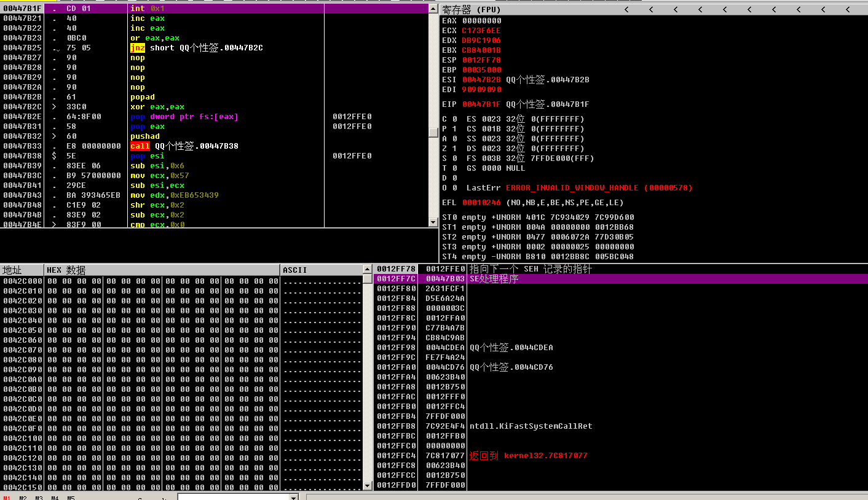This screenshot has width=868, height=500.
Task: Select stack row 0012FF7C SE处理程序
Action: pos(621,279)
